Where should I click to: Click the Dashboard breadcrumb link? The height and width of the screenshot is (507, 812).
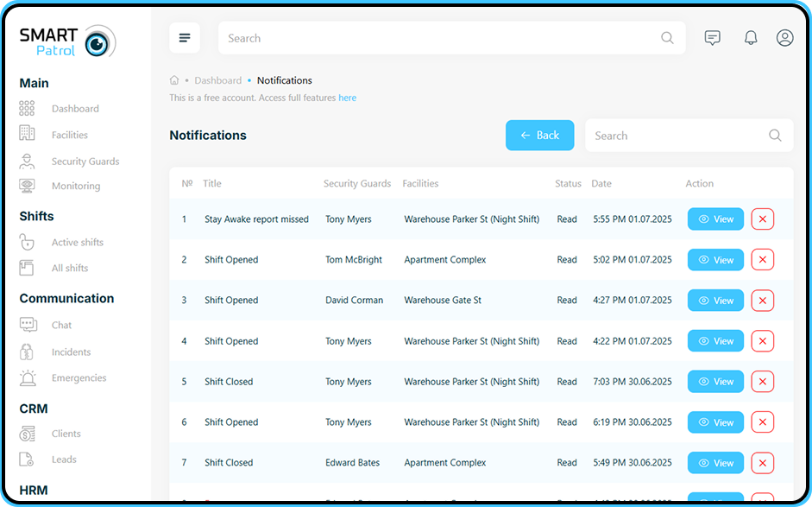pos(217,80)
